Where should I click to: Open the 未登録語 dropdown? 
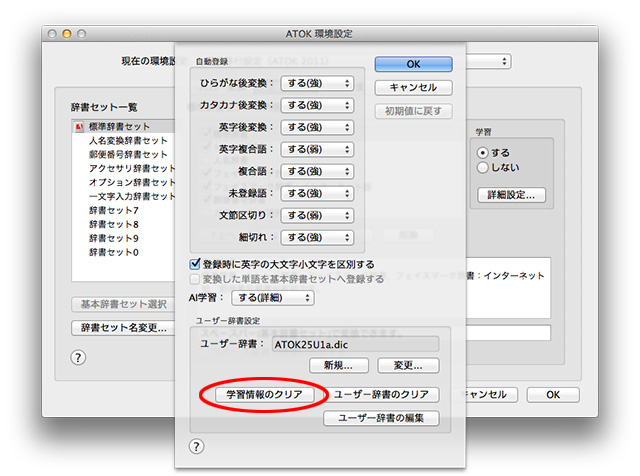(317, 193)
